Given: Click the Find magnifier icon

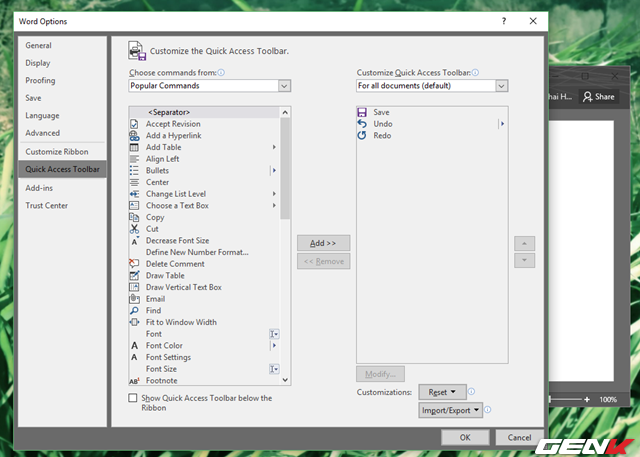Looking at the screenshot, I should pyautogui.click(x=134, y=311).
